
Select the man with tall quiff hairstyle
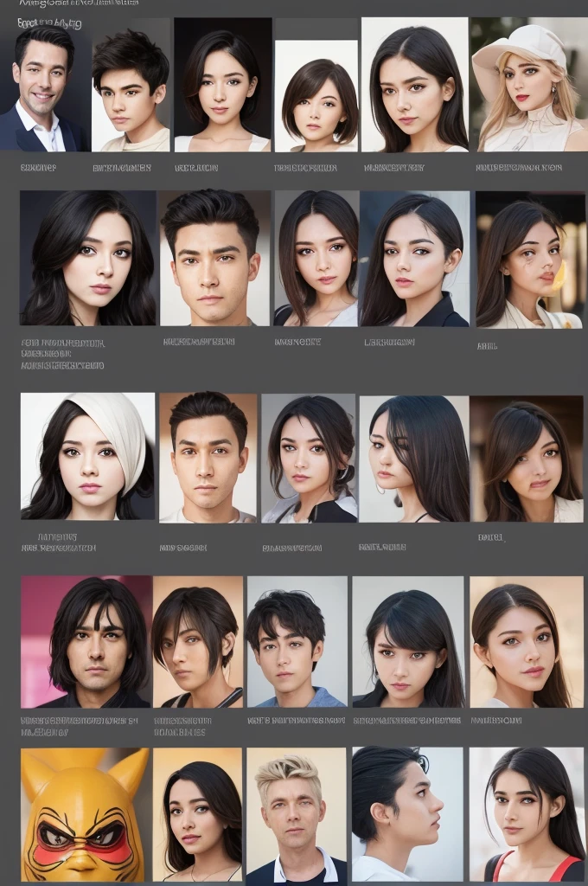(x=214, y=258)
